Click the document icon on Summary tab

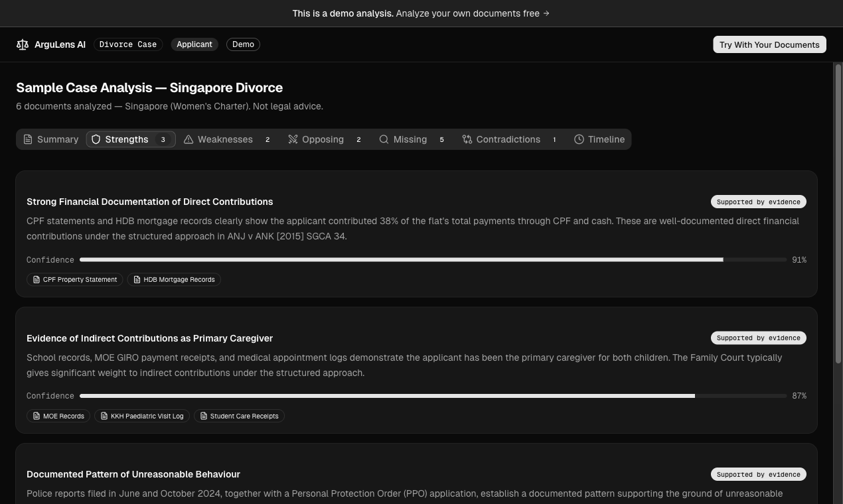point(27,139)
